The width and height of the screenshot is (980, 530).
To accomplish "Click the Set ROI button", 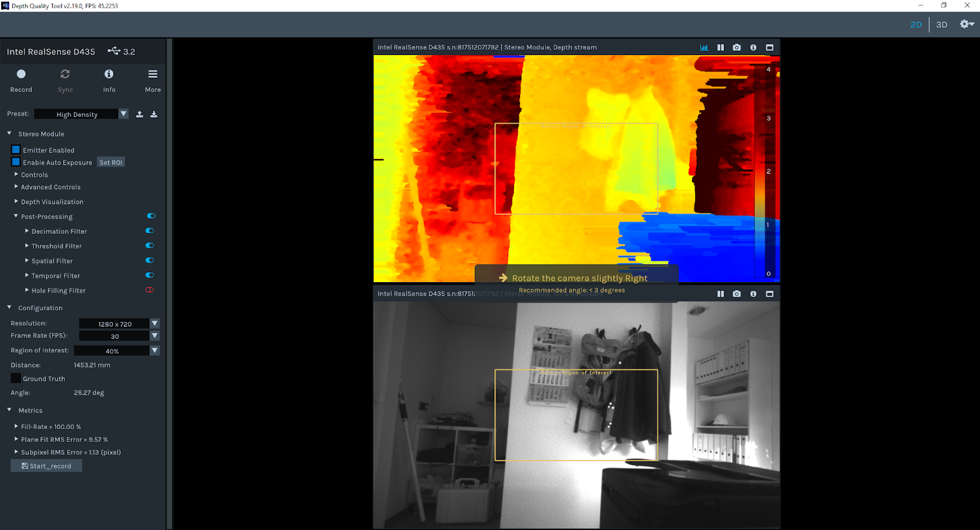I will [111, 163].
